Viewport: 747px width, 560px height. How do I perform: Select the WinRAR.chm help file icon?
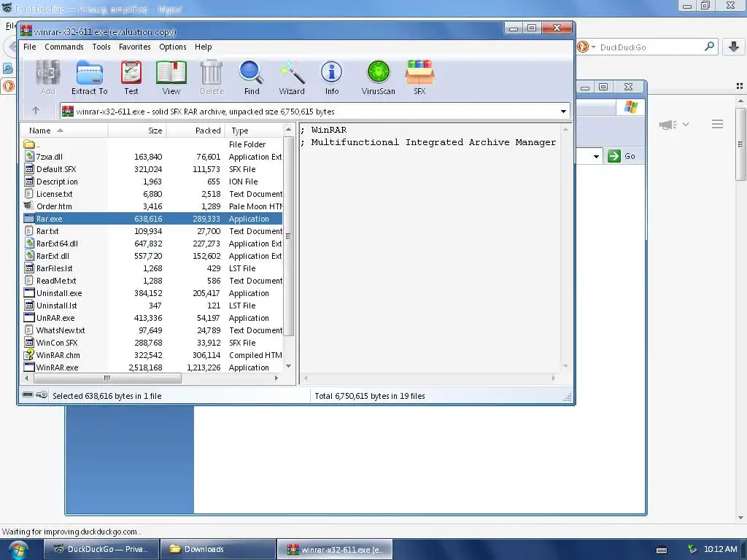tap(29, 355)
